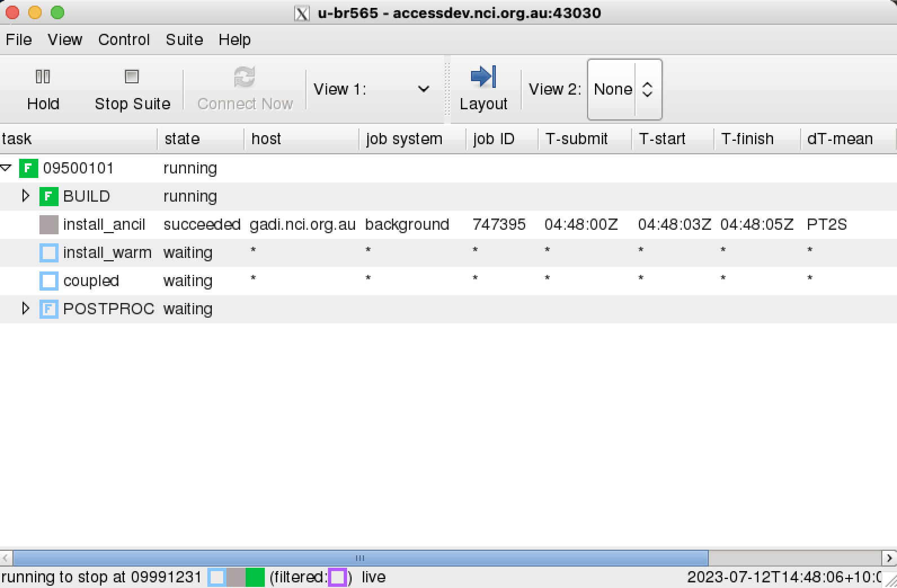Open the Suite menu

pos(184,39)
